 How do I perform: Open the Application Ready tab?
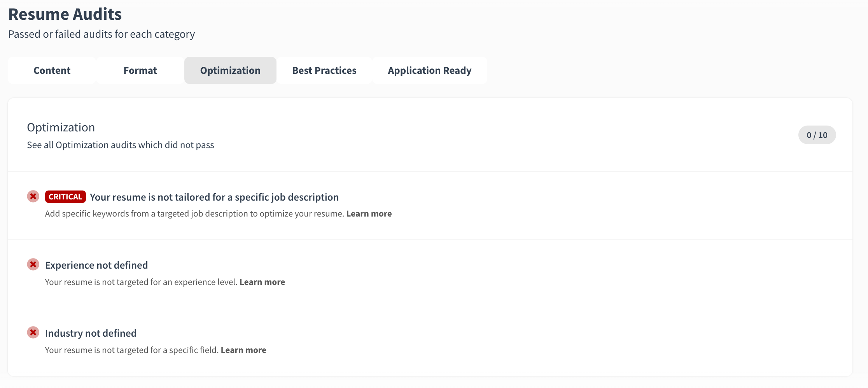(429, 70)
